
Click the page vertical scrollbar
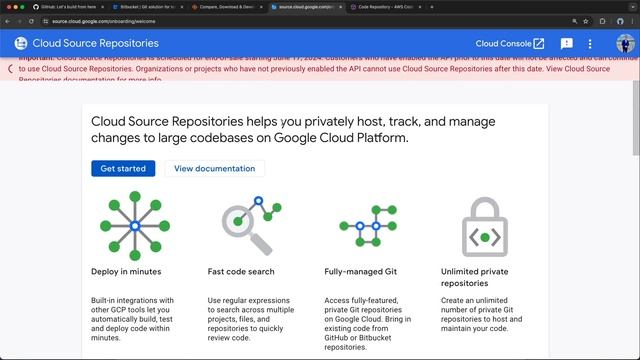coord(636,118)
